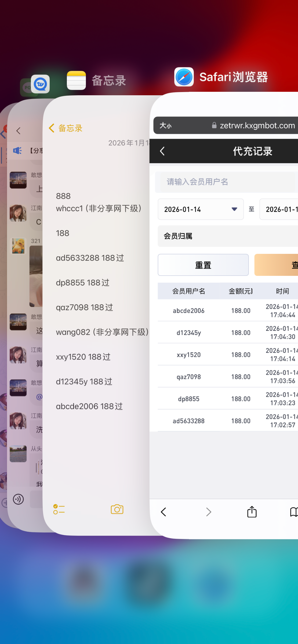Open the 2026-01-14 start date dropdown
298x644 pixels.
pos(201,209)
